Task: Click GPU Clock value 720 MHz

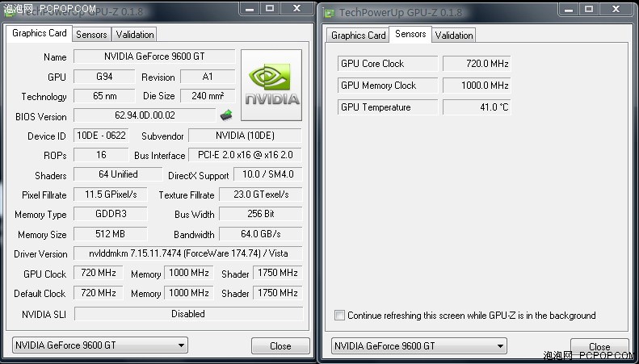Action: coord(99,273)
